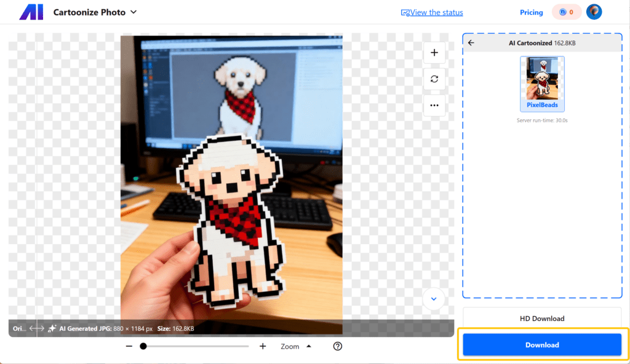Click the back arrow beside AI Cartoonized
630x364 pixels.
pyautogui.click(x=471, y=43)
